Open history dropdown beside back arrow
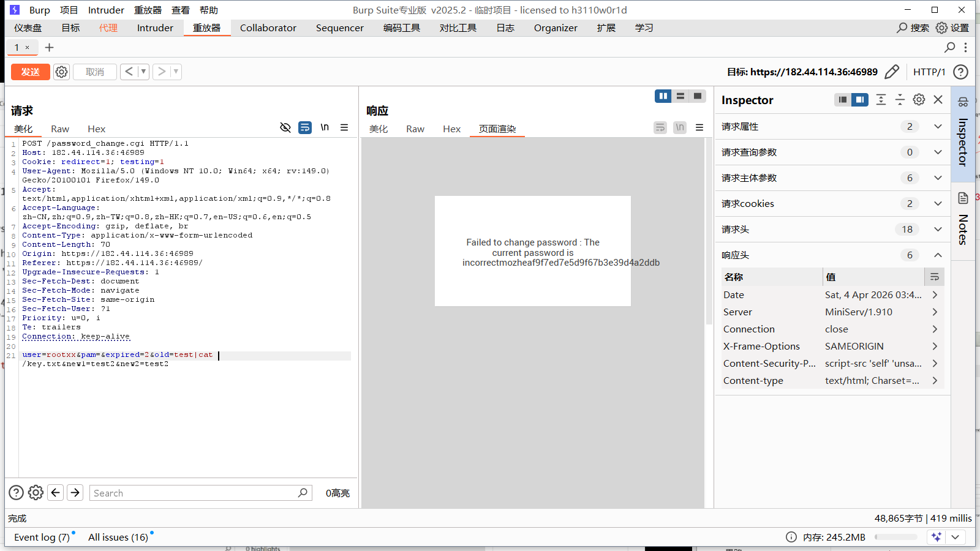 143,72
